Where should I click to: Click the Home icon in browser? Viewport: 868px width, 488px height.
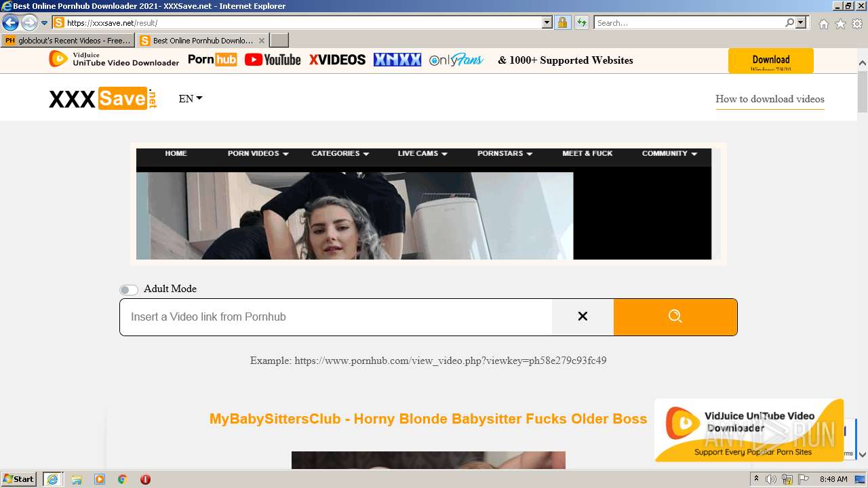pos(823,24)
